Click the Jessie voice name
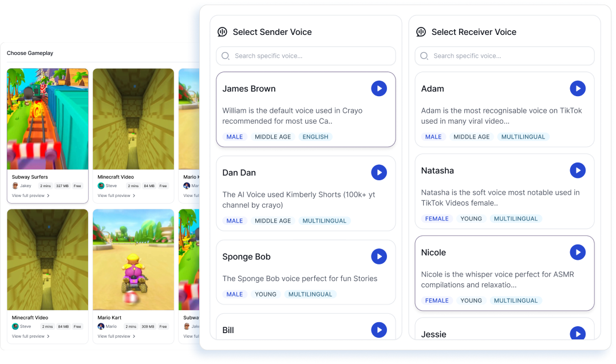Screen dimensions: 616x364 tap(434, 334)
